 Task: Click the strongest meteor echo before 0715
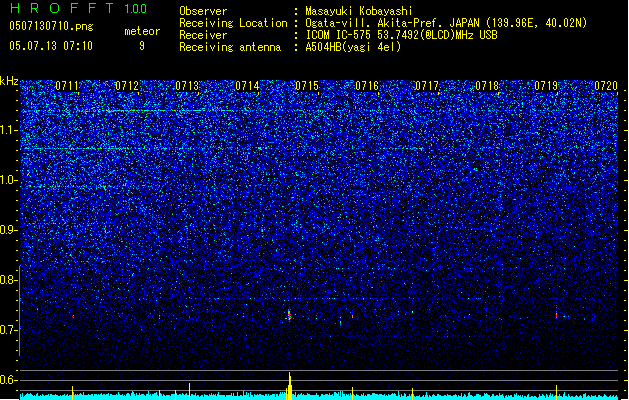tap(289, 315)
